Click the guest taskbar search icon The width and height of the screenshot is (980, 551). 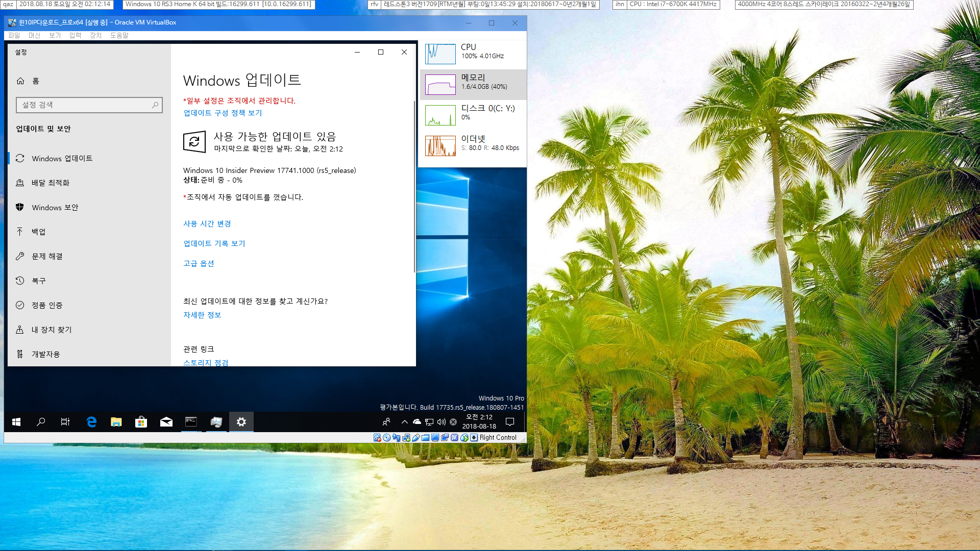tap(41, 422)
